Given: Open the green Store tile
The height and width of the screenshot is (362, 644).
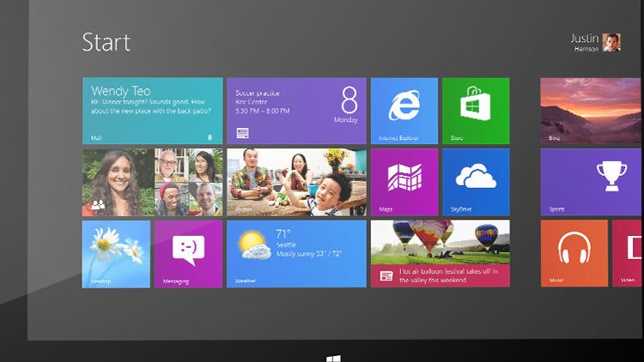Looking at the screenshot, I should point(476,111).
